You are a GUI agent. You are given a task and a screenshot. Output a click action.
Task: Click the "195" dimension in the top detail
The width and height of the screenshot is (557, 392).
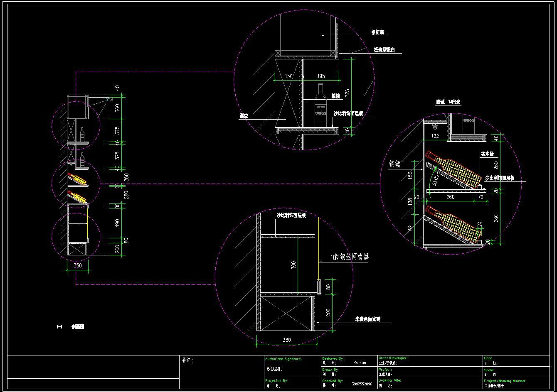[321, 76]
